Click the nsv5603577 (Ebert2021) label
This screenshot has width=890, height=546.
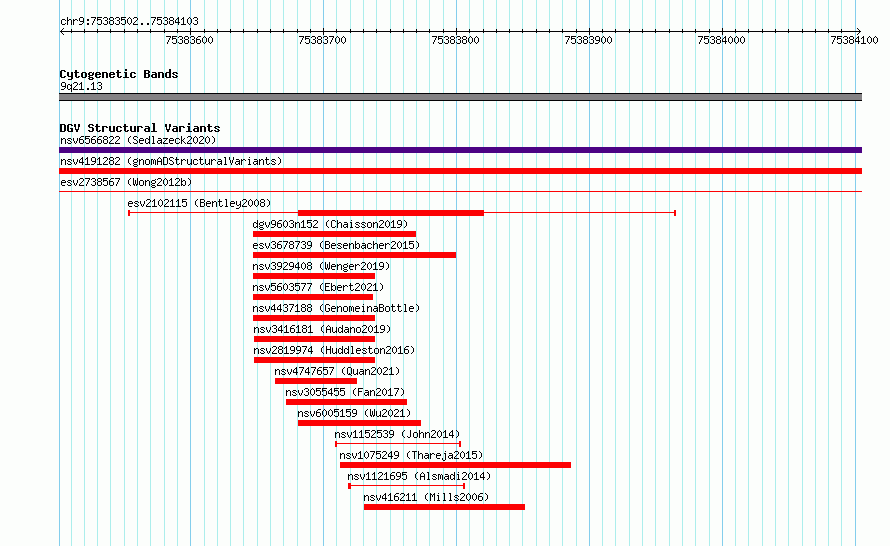318,287
